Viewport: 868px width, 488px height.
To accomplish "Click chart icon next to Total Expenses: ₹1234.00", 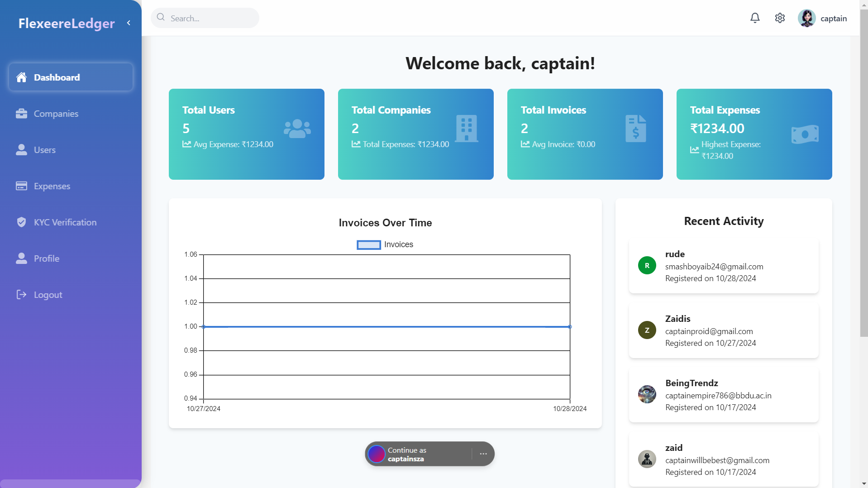I will pos(356,144).
